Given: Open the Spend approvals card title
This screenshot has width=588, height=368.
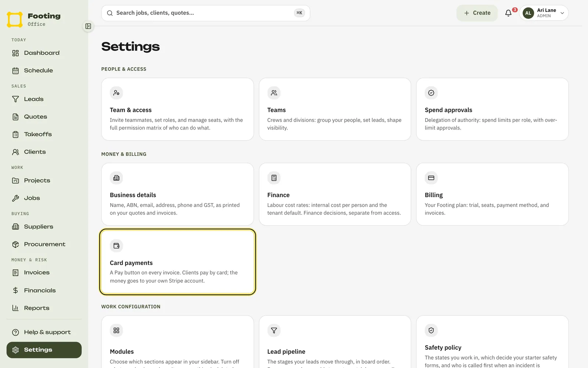Looking at the screenshot, I should pos(448,110).
